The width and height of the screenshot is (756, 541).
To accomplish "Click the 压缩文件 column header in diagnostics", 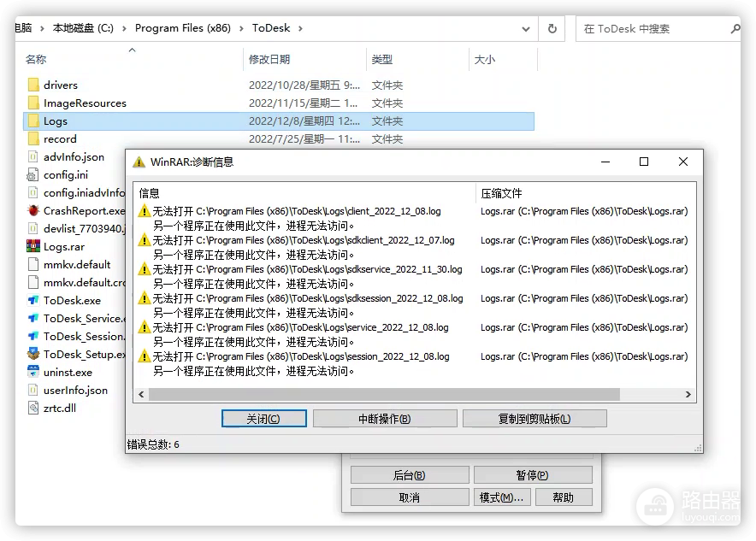I will point(586,193).
